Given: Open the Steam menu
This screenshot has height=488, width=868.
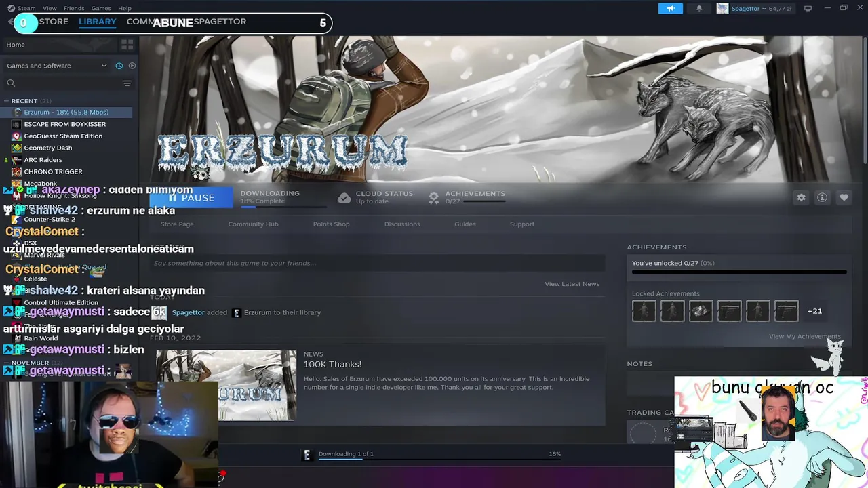Looking at the screenshot, I should tap(26, 8).
